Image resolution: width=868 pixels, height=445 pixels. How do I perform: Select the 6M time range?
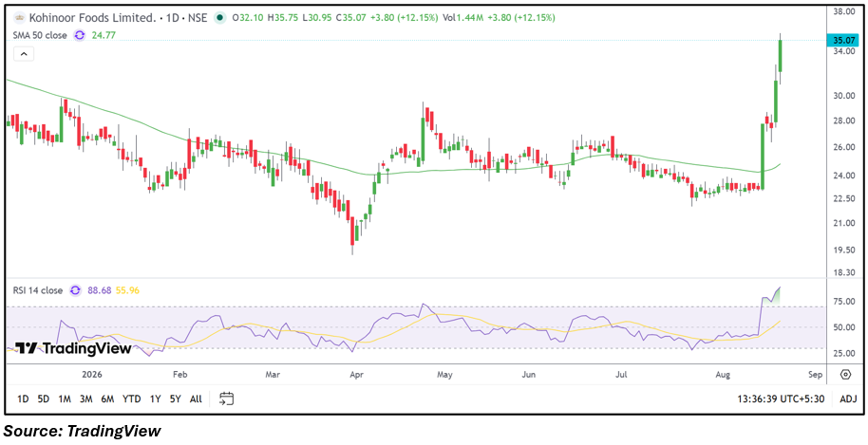107,399
